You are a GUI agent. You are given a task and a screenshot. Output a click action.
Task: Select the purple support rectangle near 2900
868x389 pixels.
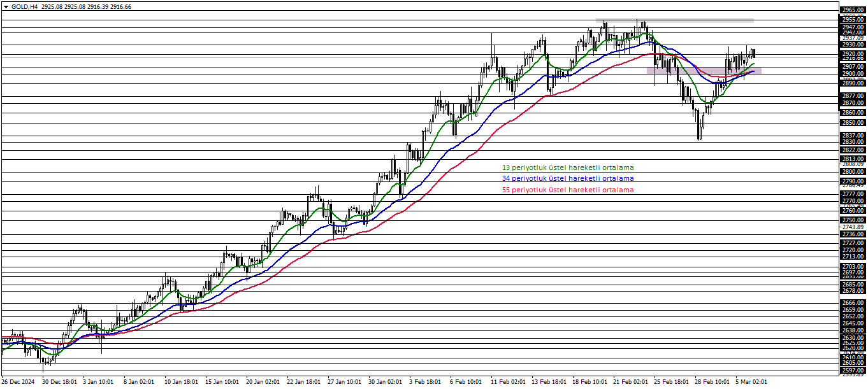[704, 70]
